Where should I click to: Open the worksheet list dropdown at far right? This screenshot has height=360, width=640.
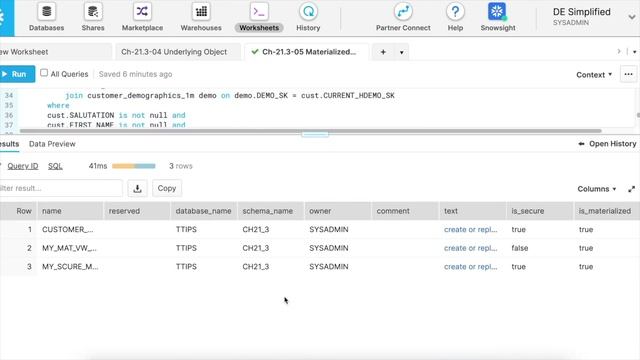[634, 52]
